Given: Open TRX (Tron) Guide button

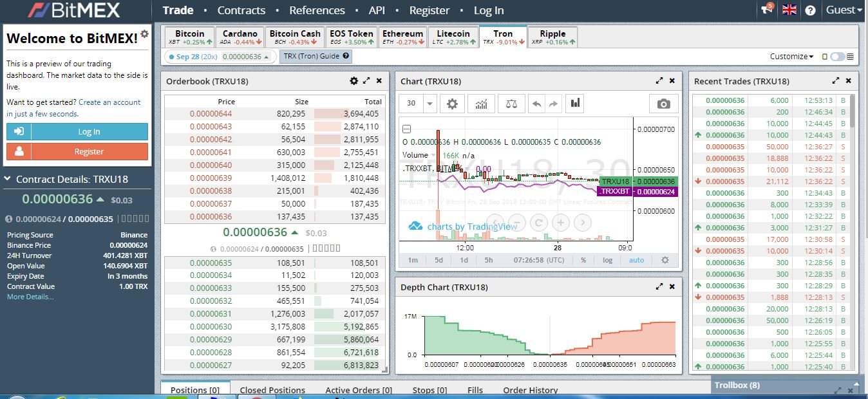Looking at the screenshot, I should [x=316, y=57].
